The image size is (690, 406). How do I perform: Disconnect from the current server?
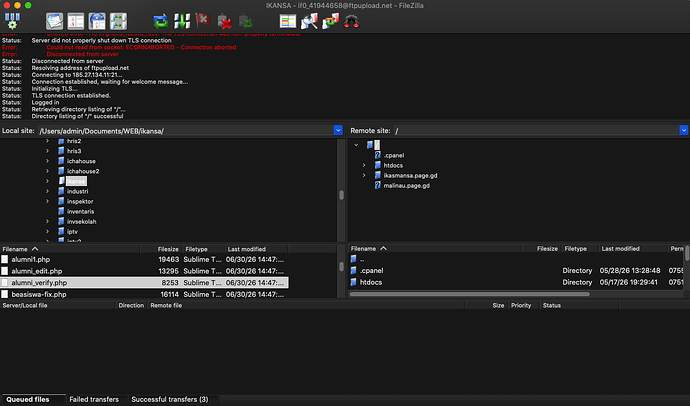pyautogui.click(x=224, y=21)
